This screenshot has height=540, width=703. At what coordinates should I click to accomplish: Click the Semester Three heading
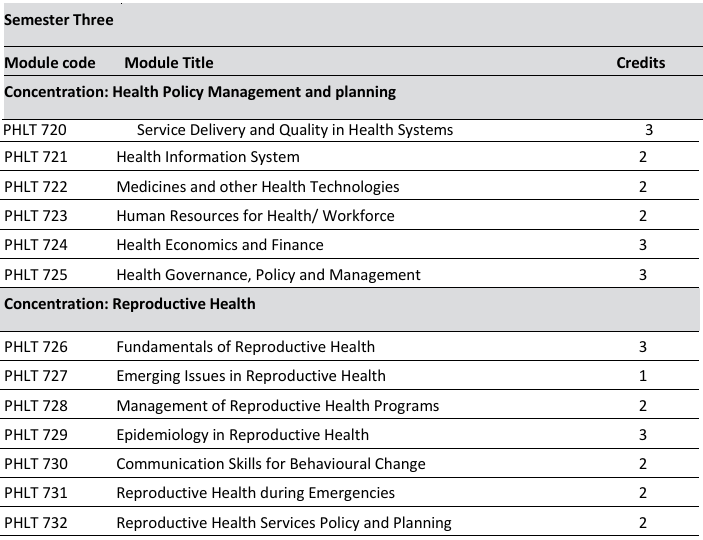[59, 19]
